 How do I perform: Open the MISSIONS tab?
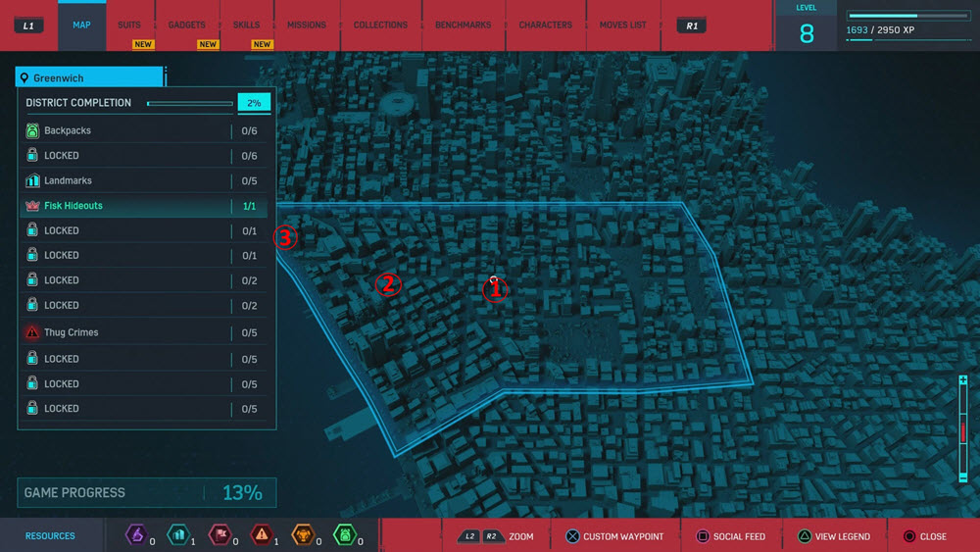306,25
